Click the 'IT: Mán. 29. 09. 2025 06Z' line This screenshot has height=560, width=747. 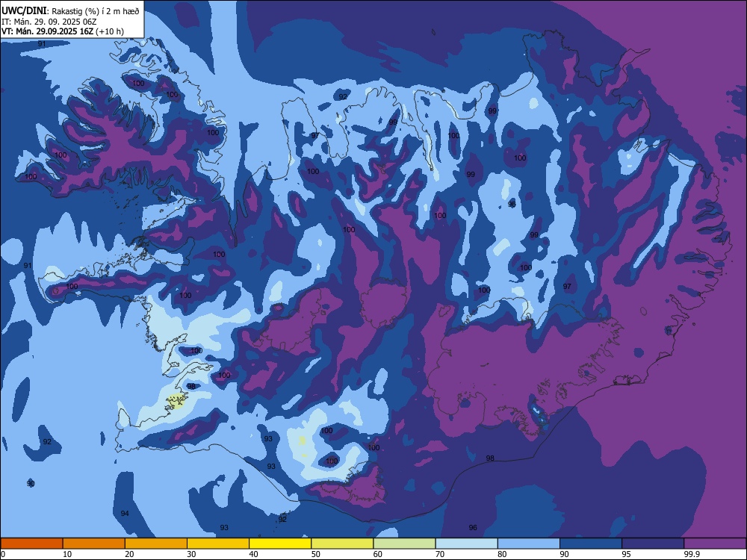49,22
